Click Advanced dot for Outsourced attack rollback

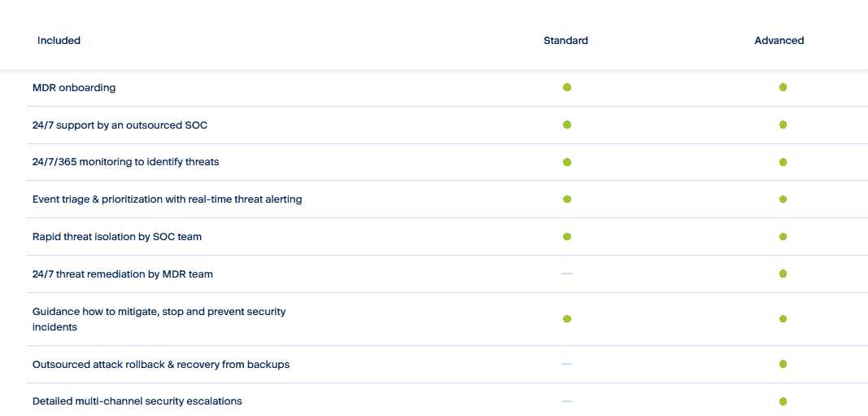pos(783,364)
